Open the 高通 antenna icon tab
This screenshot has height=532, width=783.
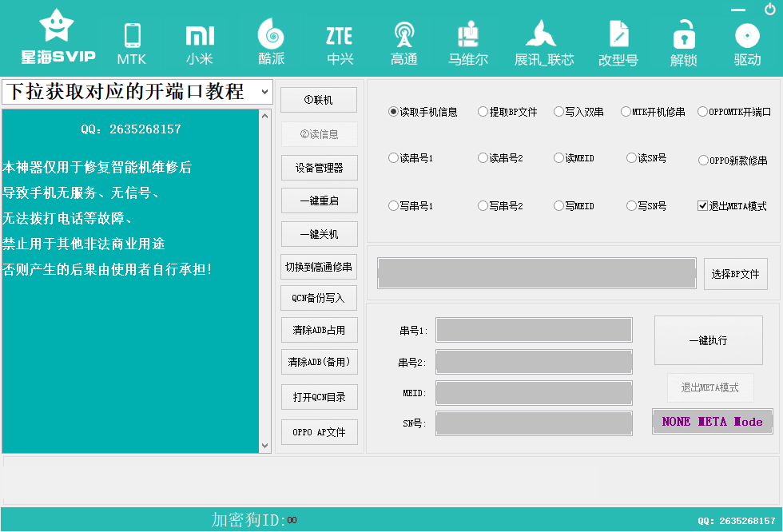pos(404,44)
